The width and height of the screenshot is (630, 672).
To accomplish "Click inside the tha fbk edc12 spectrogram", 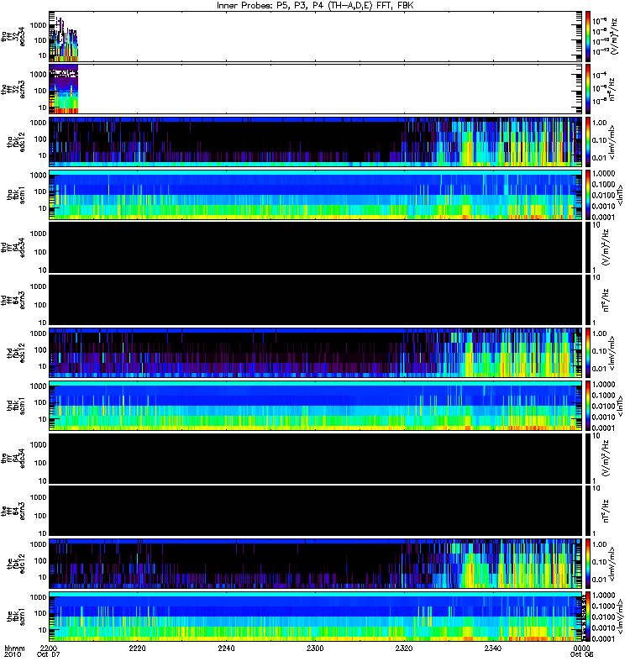I will (x=316, y=142).
